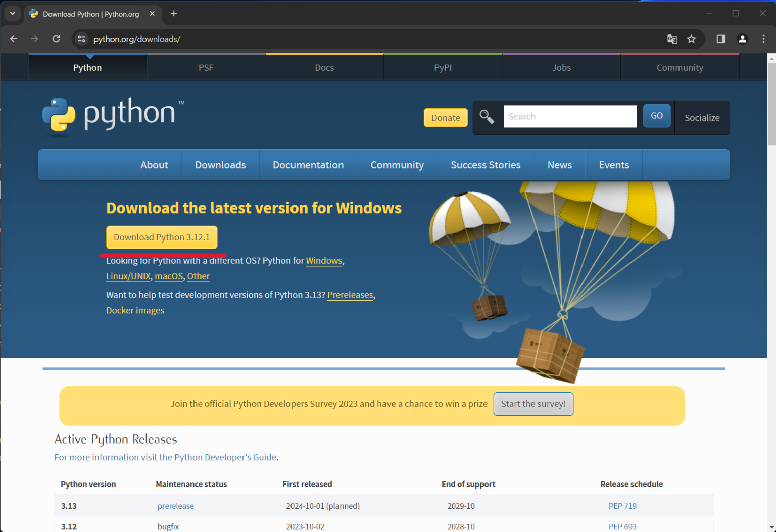Open the News menu
The height and width of the screenshot is (532, 776).
tap(560, 165)
